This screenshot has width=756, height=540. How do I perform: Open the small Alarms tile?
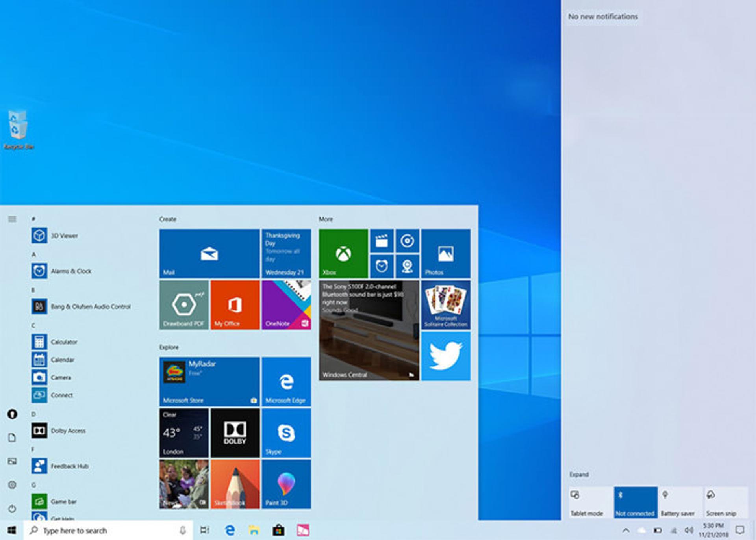[x=382, y=266]
